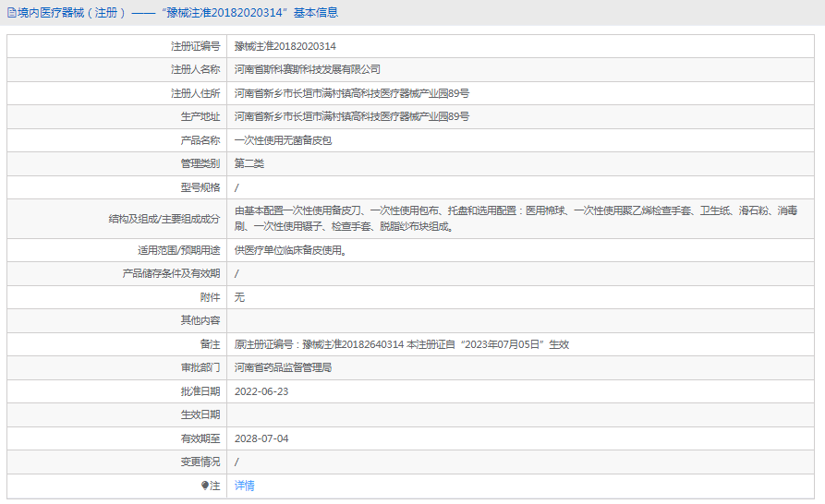Click the 产品储存条件及有效期 label
The height and width of the screenshot is (504, 825).
click(171, 273)
